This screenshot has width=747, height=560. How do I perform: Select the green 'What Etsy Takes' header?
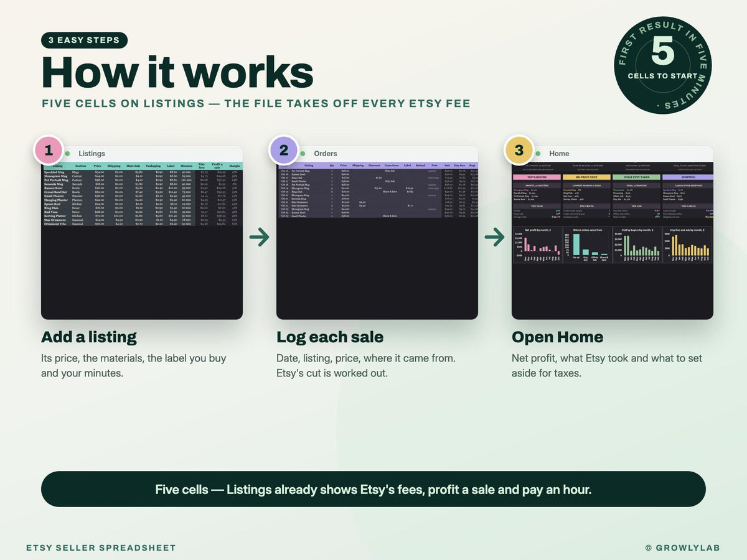637,177
